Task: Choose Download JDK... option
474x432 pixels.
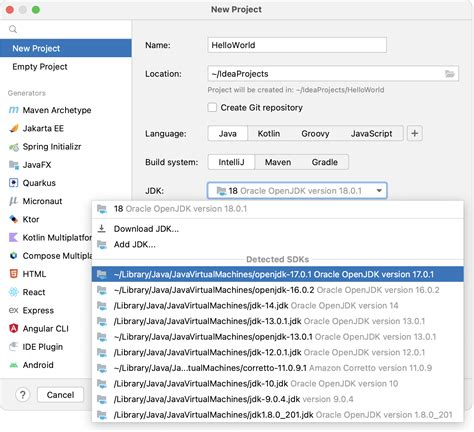Action: point(278,229)
